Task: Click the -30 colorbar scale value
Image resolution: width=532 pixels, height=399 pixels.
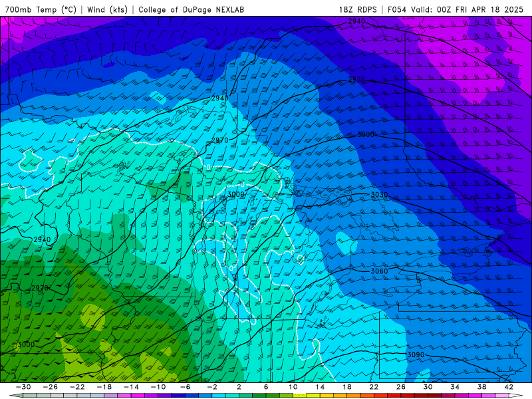Action: click(23, 387)
